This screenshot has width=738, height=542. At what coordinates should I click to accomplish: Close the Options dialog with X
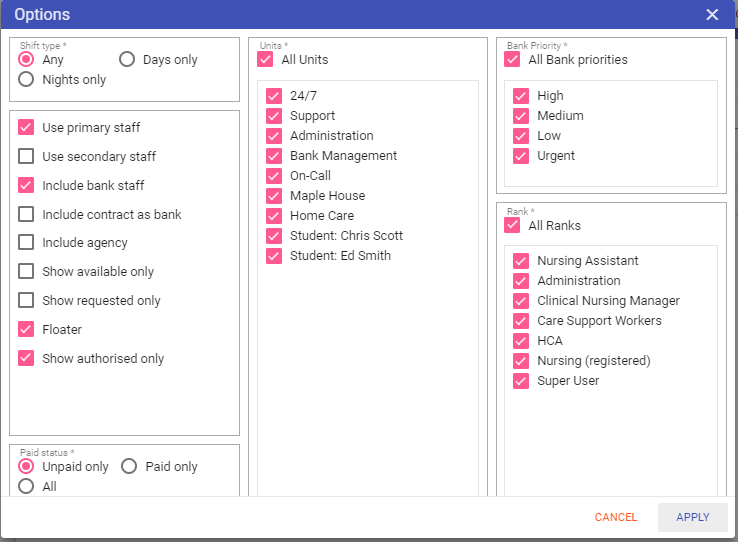click(712, 14)
